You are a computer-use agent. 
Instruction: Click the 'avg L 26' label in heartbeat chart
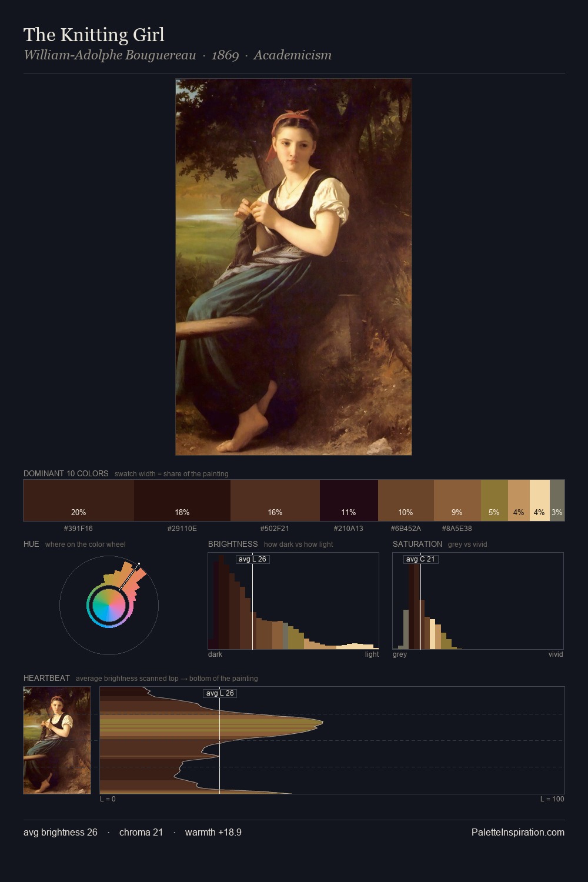tap(219, 693)
